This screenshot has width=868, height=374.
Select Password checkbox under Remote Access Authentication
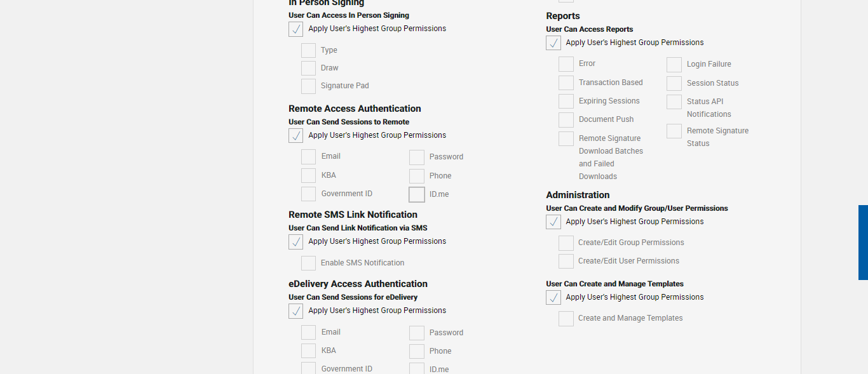pos(417,157)
